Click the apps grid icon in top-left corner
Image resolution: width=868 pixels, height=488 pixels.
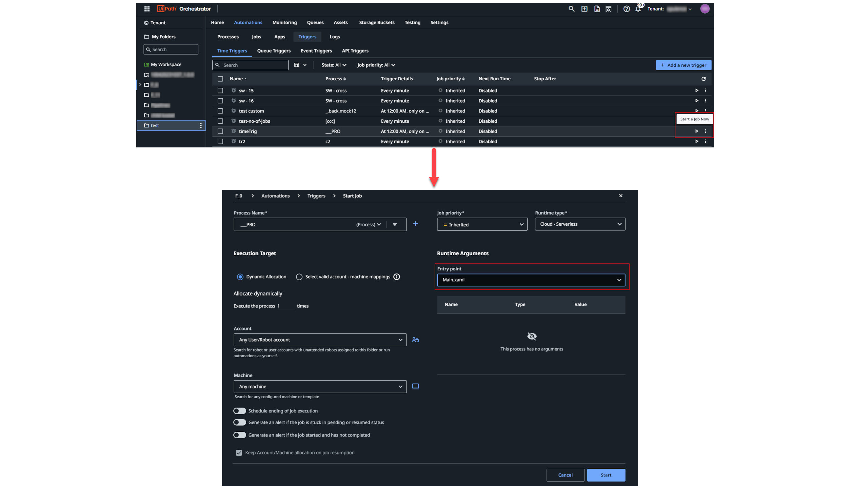147,9
